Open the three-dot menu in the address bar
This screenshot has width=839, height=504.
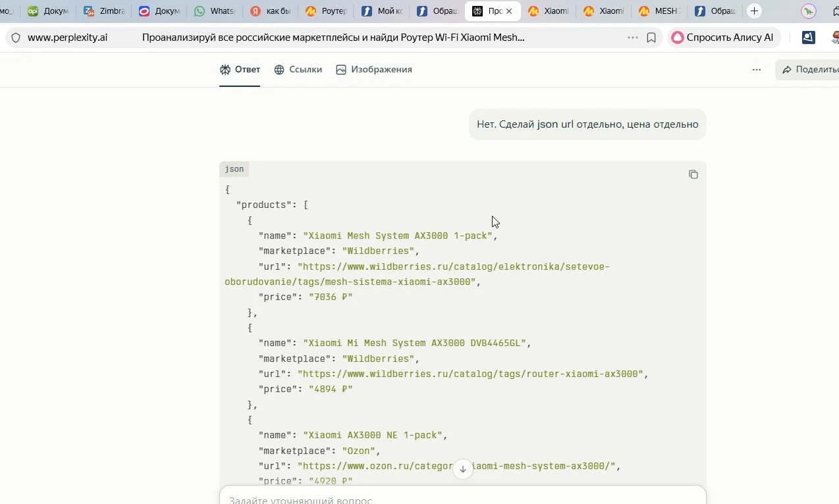click(632, 38)
